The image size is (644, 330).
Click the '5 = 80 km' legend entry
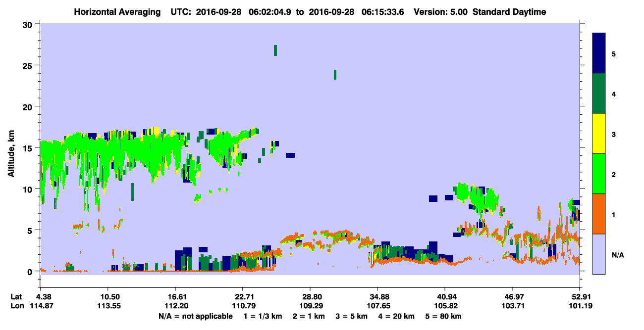point(442,316)
